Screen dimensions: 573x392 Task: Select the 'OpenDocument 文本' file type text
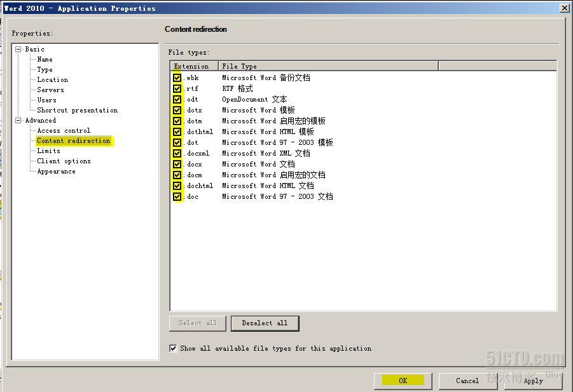255,99
